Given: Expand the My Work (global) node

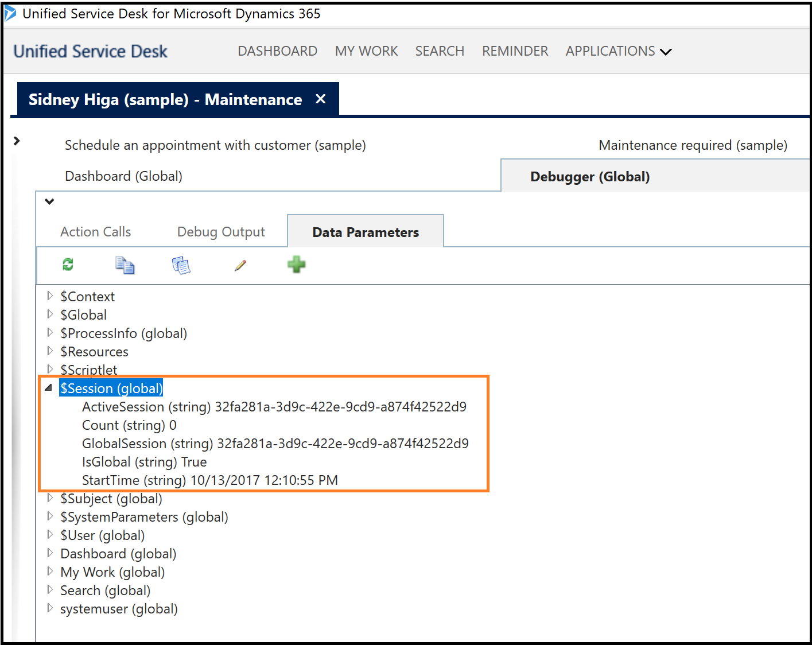Looking at the screenshot, I should [x=50, y=571].
